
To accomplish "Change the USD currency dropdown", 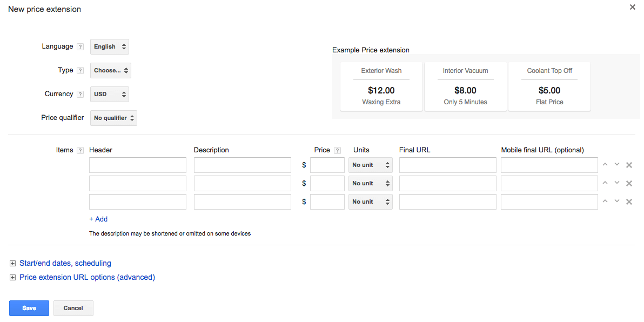I will click(x=110, y=95).
